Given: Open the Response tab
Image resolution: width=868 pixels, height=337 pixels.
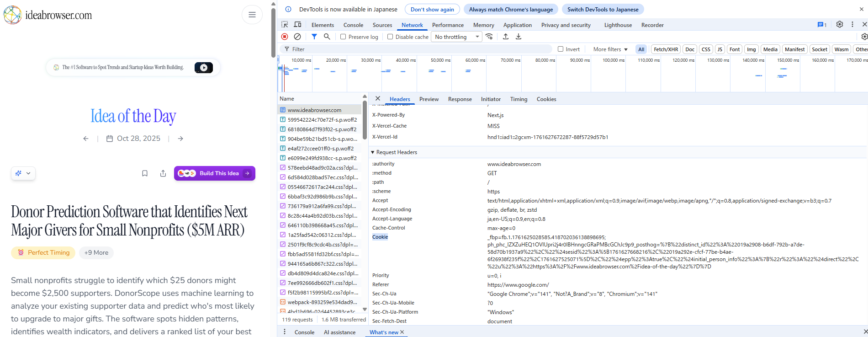Looking at the screenshot, I should click(x=460, y=99).
